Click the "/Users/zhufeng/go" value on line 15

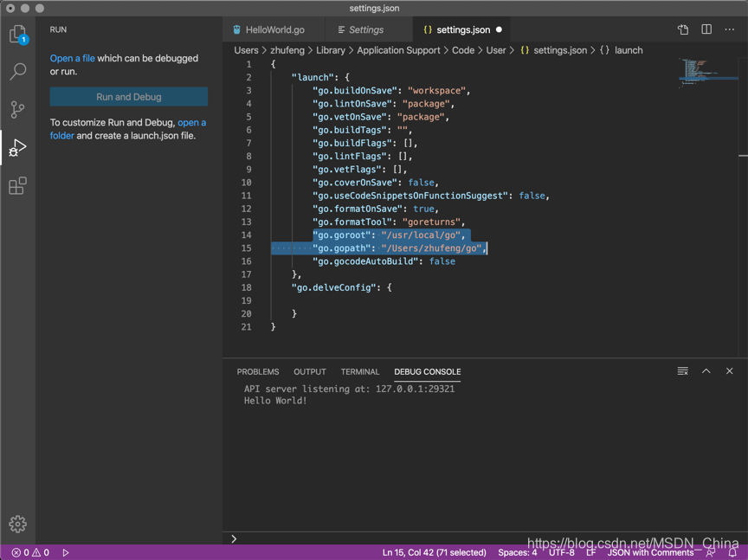(x=431, y=248)
